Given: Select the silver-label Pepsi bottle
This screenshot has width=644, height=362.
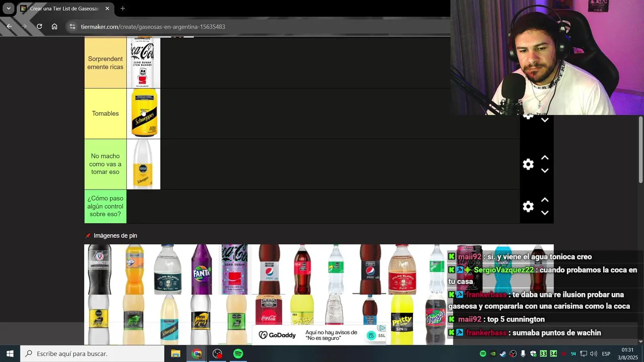Looking at the screenshot, I should click(x=269, y=269).
